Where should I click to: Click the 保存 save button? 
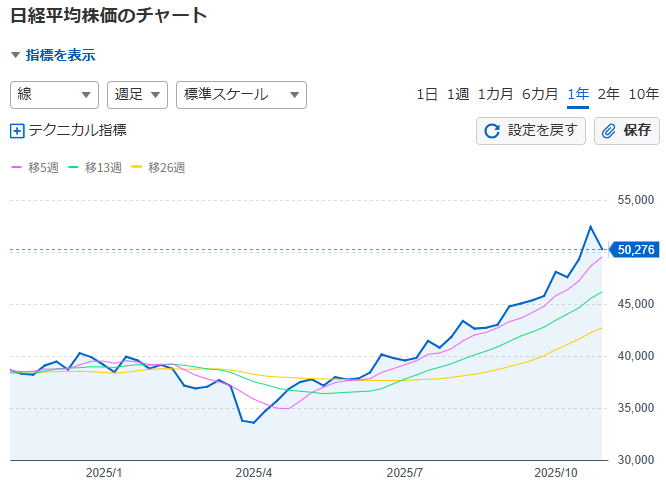(626, 130)
